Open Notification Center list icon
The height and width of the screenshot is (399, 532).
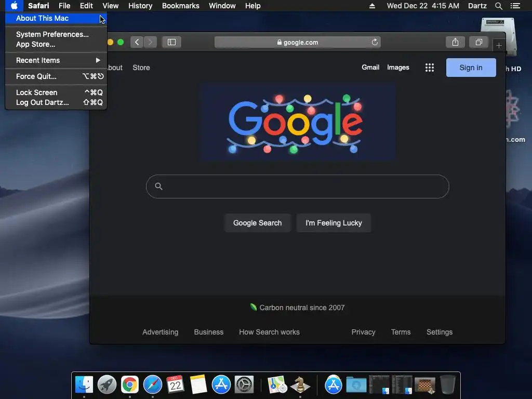click(515, 6)
